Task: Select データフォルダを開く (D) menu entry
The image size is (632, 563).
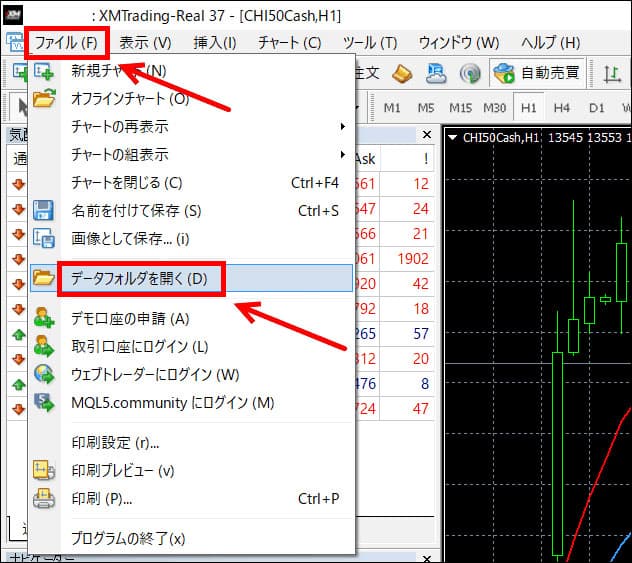Action: point(139,278)
